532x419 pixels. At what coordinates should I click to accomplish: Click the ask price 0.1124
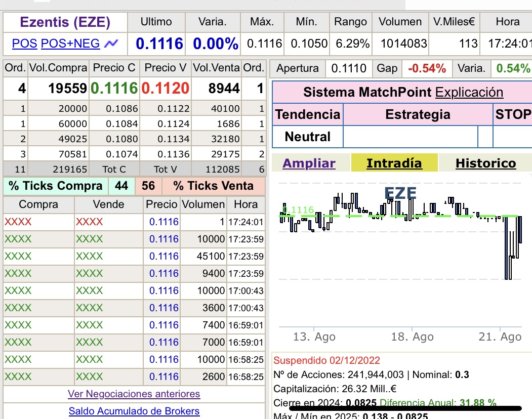174,124
